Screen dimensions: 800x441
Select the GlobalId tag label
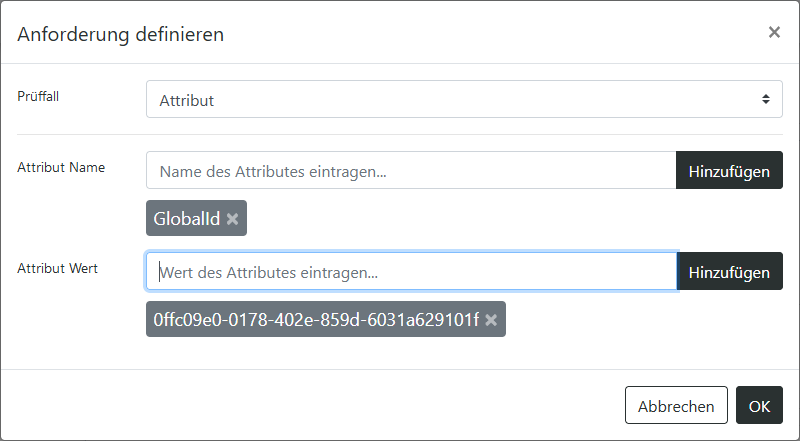click(x=187, y=218)
